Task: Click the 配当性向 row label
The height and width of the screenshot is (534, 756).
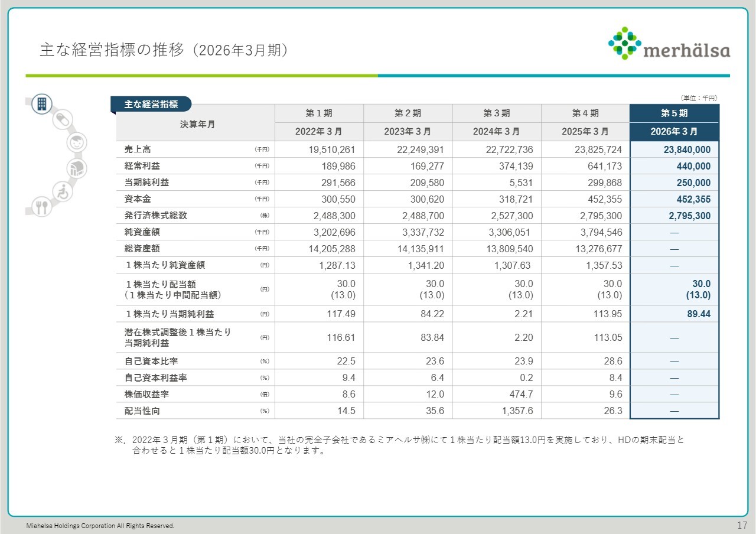Action: (142, 411)
